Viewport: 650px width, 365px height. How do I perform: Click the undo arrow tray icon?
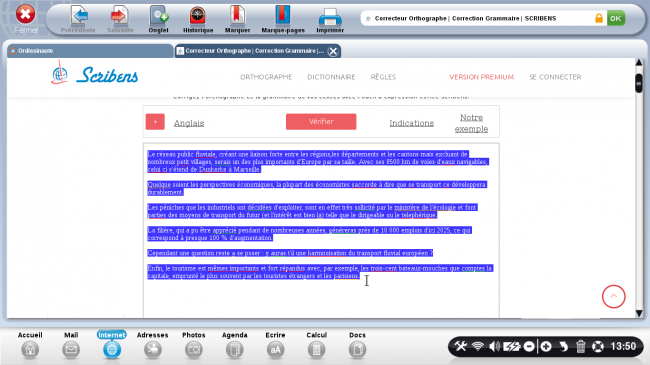coord(563,346)
